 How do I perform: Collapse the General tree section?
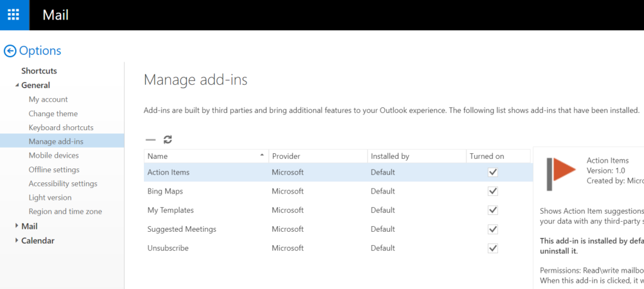pyautogui.click(x=17, y=85)
